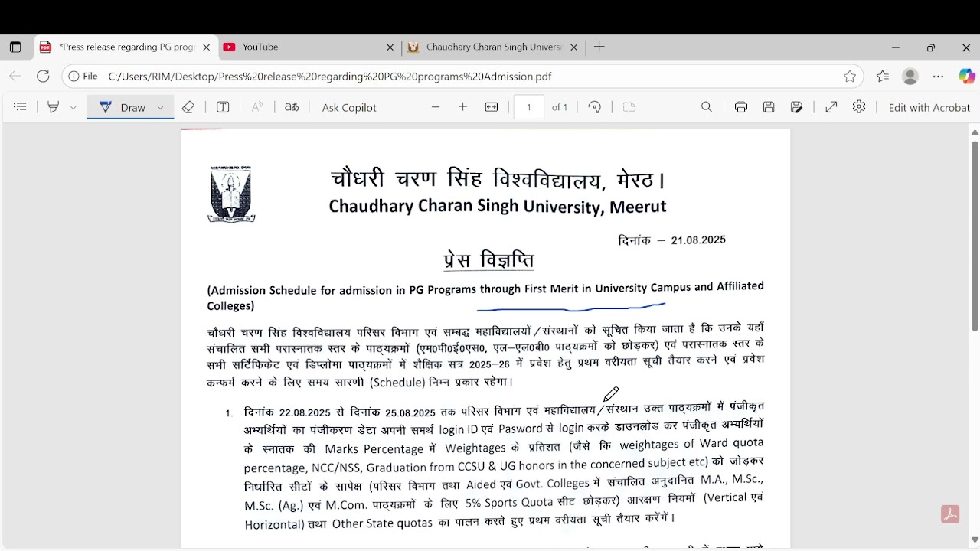
Task: Toggle the Draw tool
Action: tap(122, 107)
